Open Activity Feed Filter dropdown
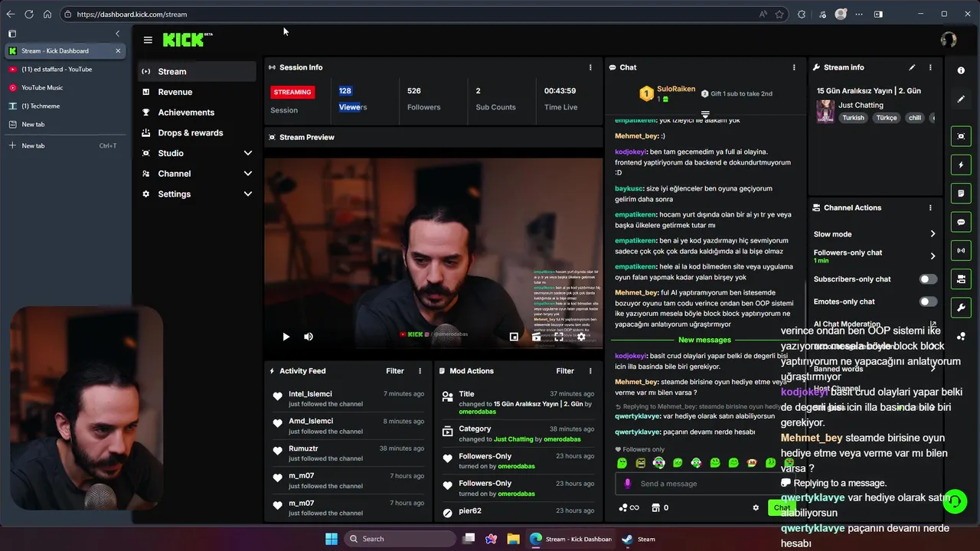Image resolution: width=980 pixels, height=551 pixels. [x=395, y=371]
